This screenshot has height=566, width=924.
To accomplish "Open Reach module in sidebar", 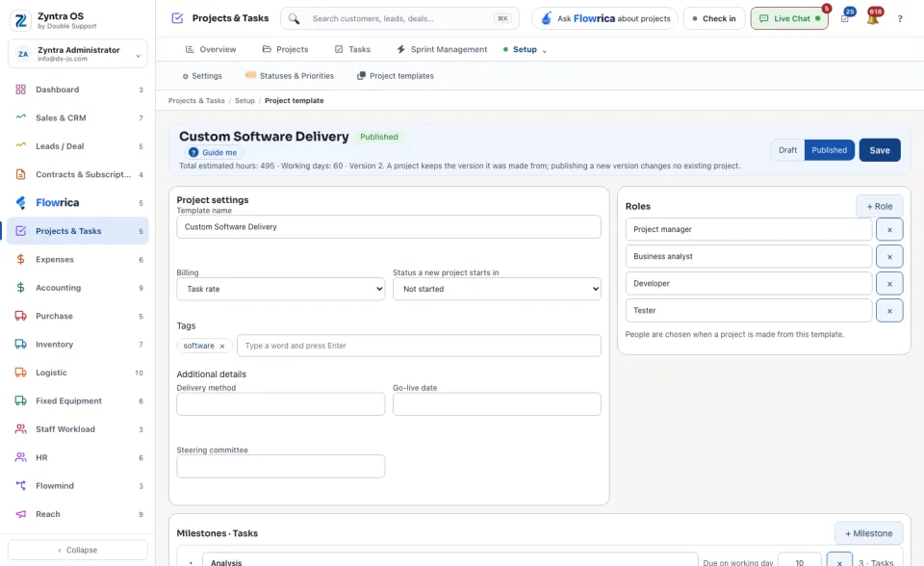I will [78, 514].
